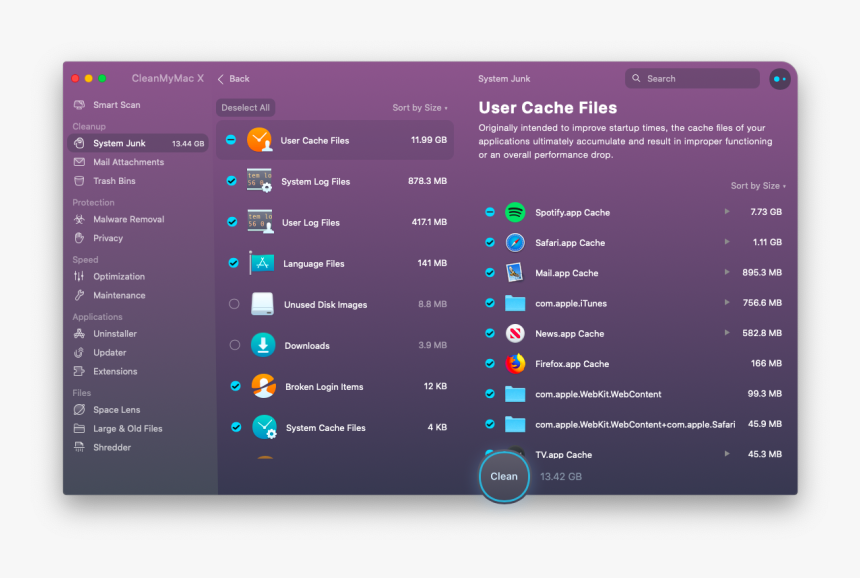Viewport: 860px width, 578px height.
Task: Uncheck System Log Files checkbox
Action: (x=231, y=180)
